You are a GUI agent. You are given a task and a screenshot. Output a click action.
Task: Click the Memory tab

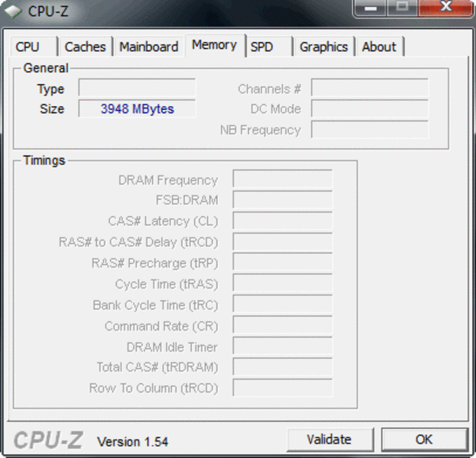pos(215,45)
